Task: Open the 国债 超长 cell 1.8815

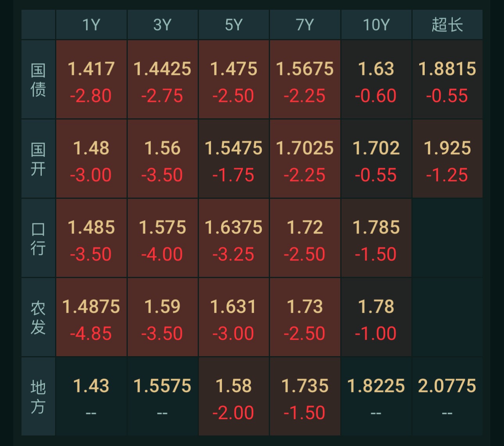Action: 447,79
